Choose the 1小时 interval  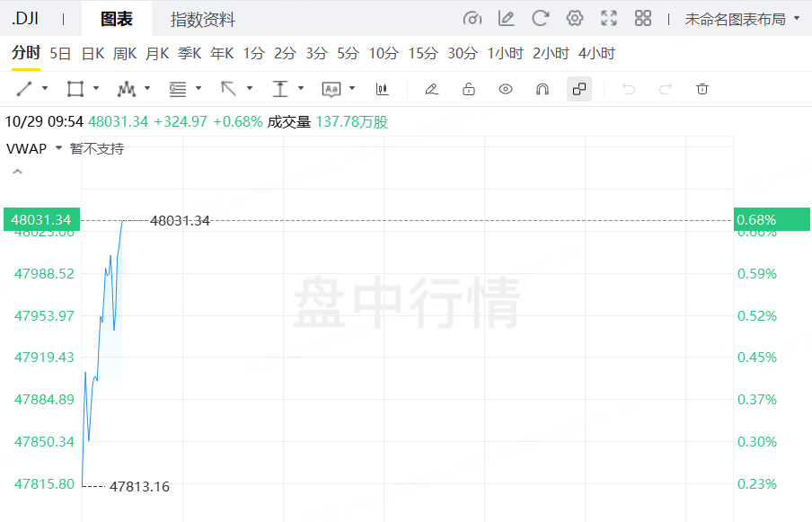click(x=505, y=54)
